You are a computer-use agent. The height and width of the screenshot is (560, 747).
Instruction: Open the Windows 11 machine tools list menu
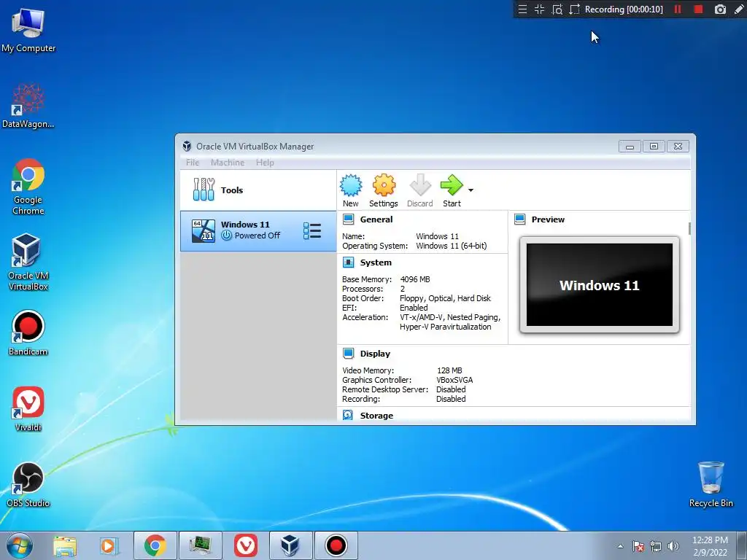coord(312,231)
